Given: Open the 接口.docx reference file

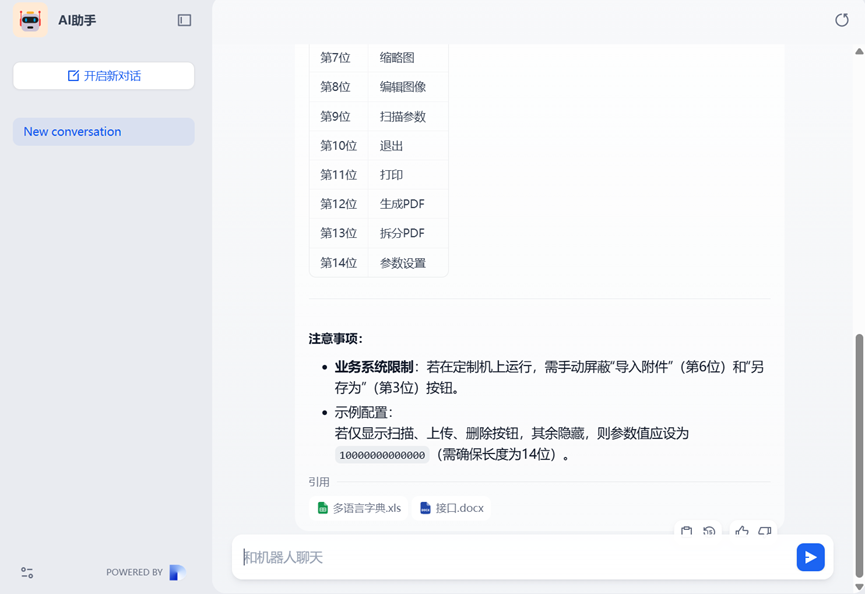Looking at the screenshot, I should click(452, 508).
